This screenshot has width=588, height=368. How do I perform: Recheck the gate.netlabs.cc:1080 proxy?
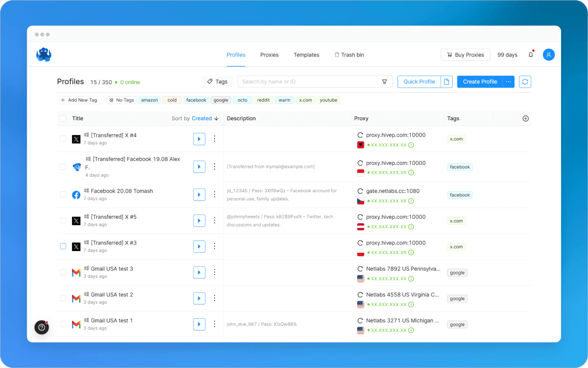coord(360,191)
